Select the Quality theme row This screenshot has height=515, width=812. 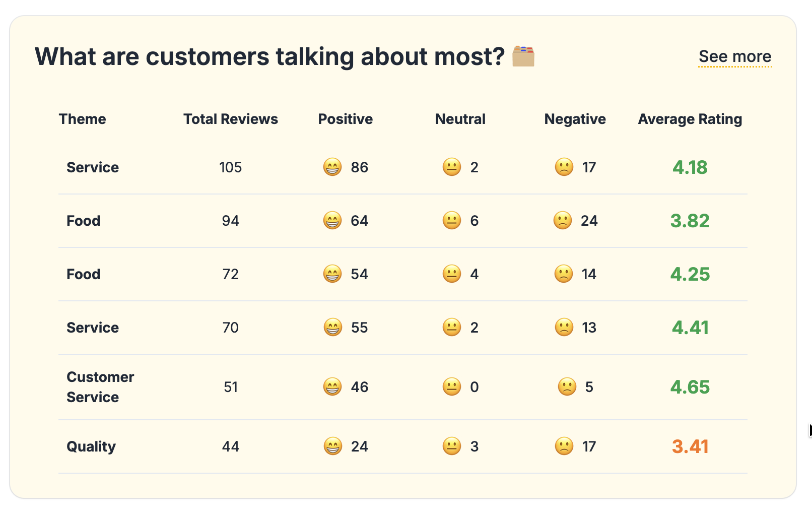91,446
